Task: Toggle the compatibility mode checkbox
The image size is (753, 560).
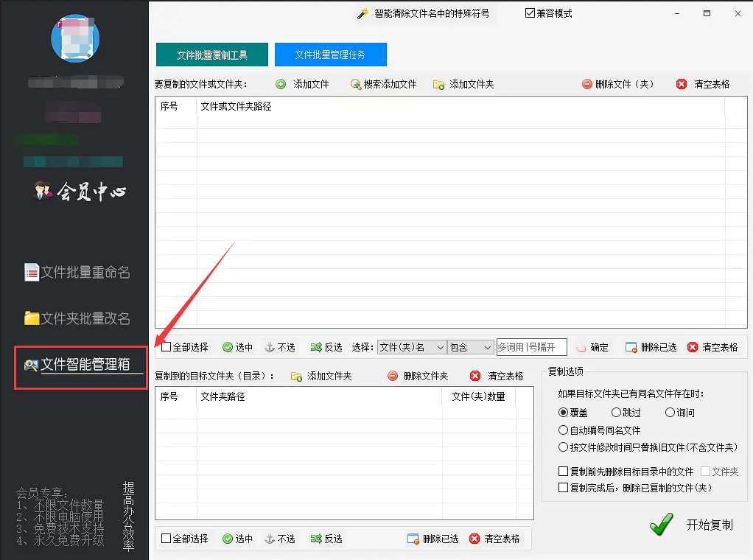Action: (x=530, y=13)
